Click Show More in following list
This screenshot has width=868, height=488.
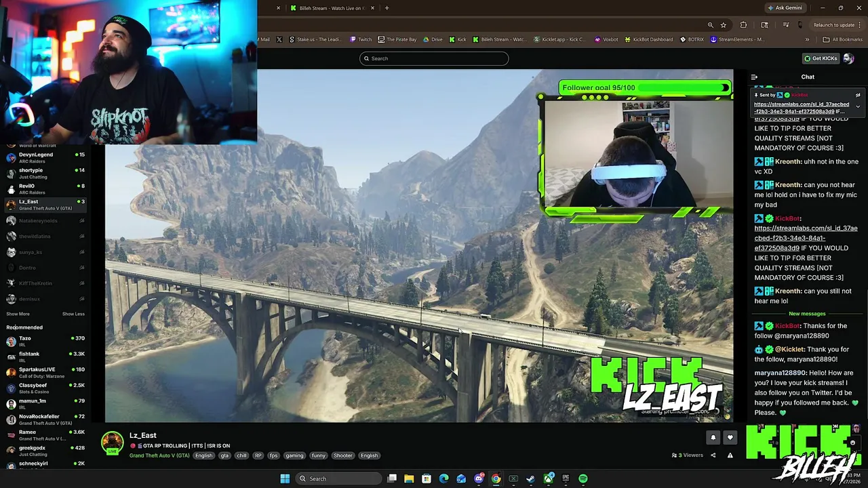[x=18, y=314]
